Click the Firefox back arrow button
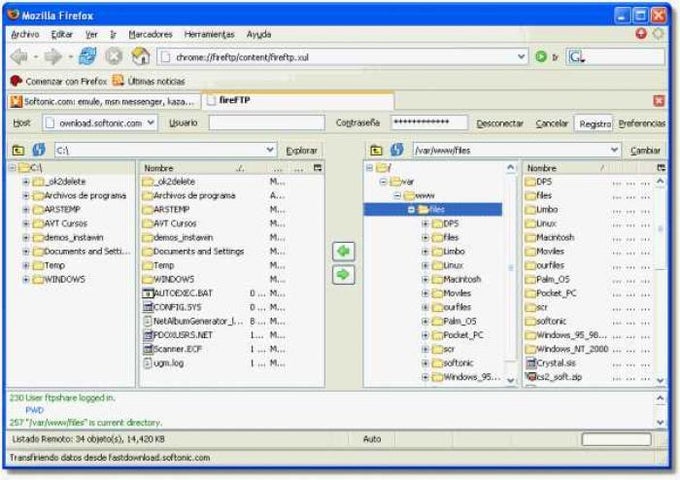The width and height of the screenshot is (680, 480). [x=19, y=56]
